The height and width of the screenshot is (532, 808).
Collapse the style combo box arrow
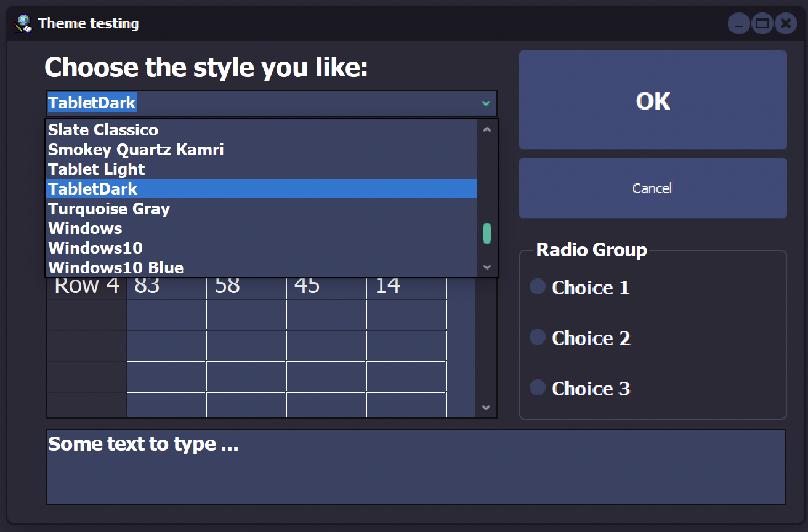[x=486, y=103]
